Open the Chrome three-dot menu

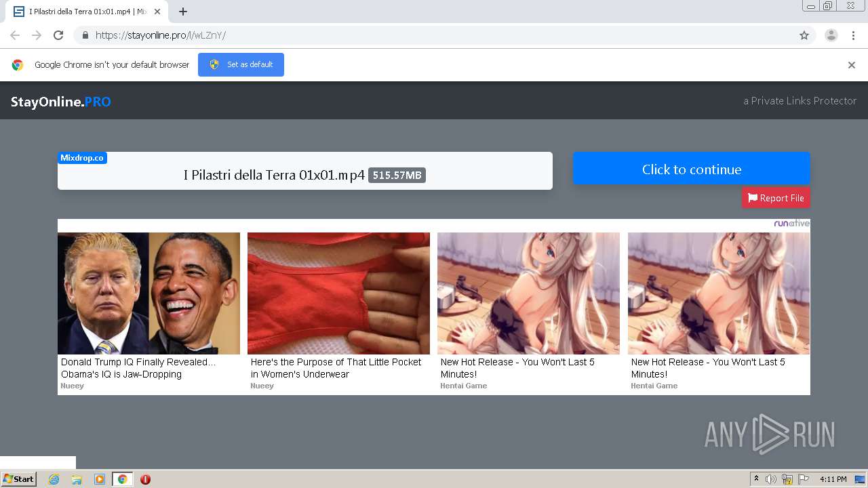(853, 35)
